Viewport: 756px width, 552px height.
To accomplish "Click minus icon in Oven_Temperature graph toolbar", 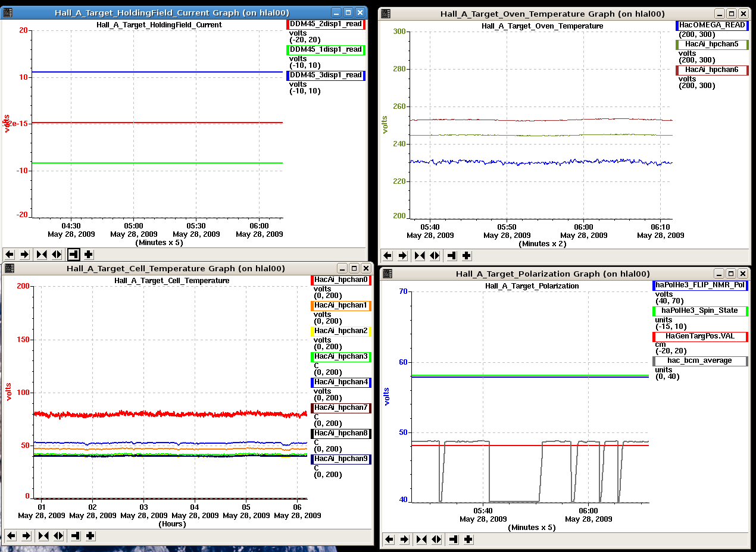I will click(x=452, y=256).
